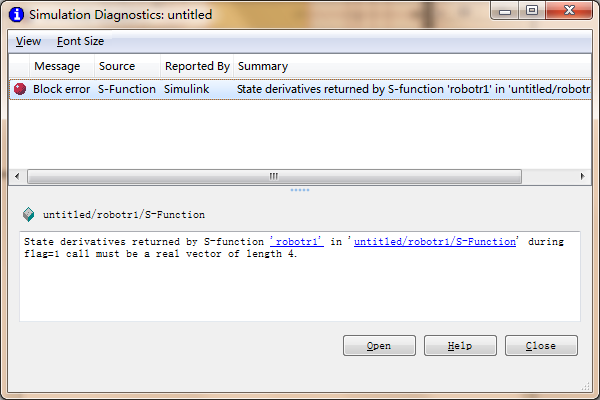Click the Summary column header

pos(263,66)
